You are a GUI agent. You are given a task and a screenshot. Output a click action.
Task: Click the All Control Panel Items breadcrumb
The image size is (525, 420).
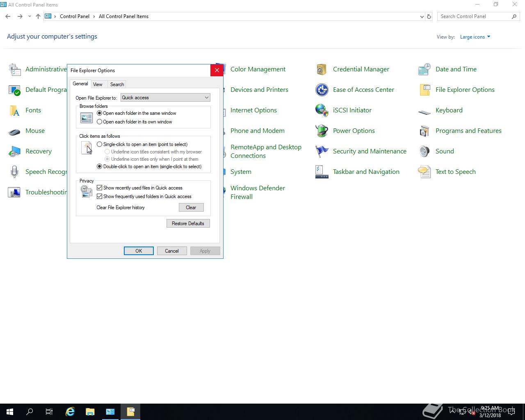[x=123, y=16]
